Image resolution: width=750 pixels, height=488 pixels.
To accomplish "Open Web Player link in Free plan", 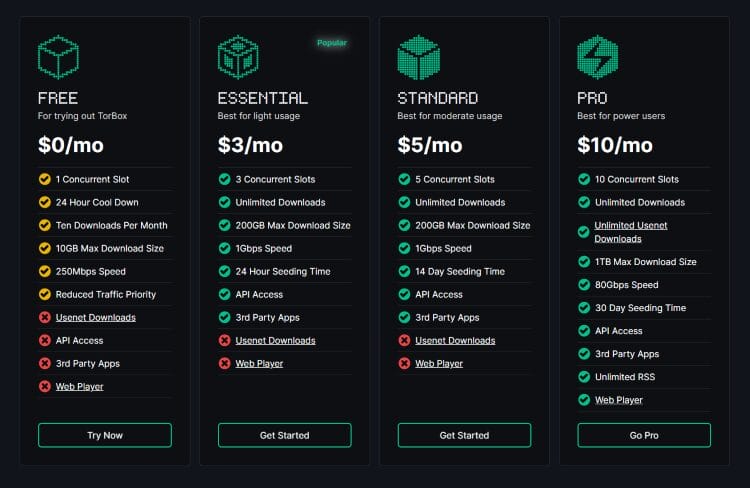I will click(x=79, y=387).
